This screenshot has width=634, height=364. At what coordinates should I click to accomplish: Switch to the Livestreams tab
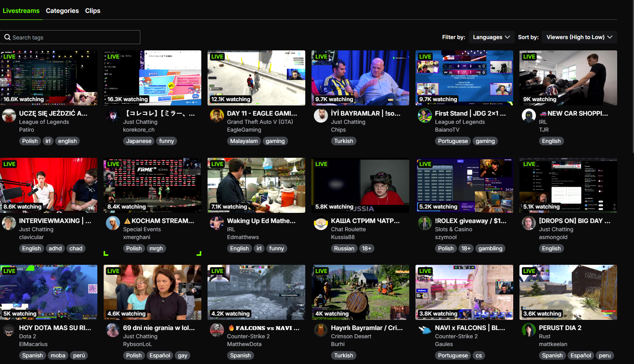[21, 11]
